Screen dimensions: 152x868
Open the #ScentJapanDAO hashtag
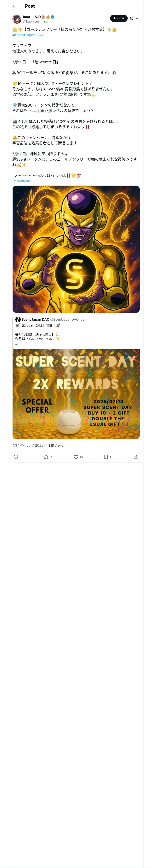click(x=28, y=35)
